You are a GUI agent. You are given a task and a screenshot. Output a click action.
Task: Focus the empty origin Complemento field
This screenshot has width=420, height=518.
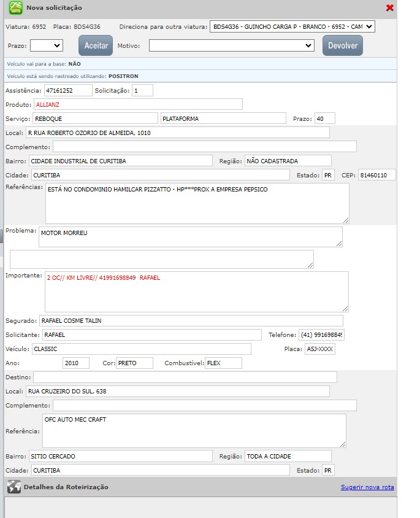pyautogui.click(x=204, y=147)
